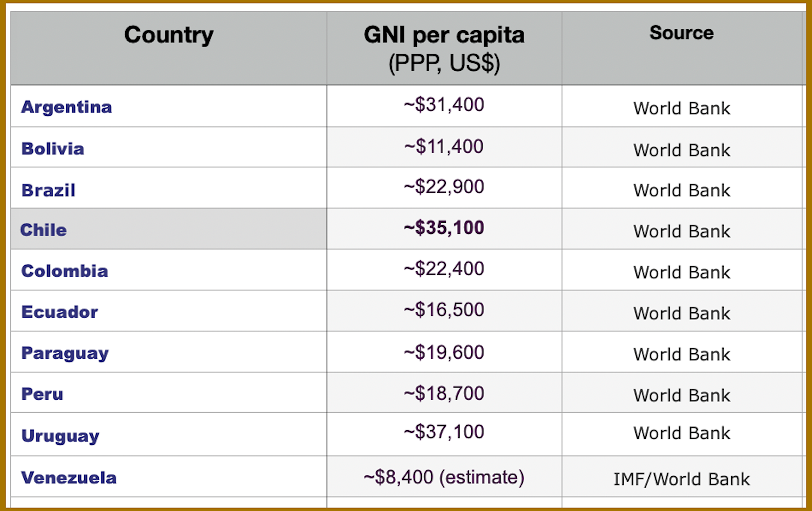Screen dimensions: 812x511
Task: Click Uruguay's ~$37,100 GNI cell
Action: tap(444, 432)
